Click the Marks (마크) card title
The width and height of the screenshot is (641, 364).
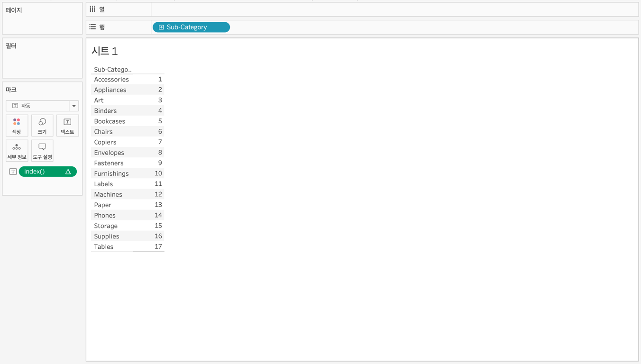(x=11, y=90)
